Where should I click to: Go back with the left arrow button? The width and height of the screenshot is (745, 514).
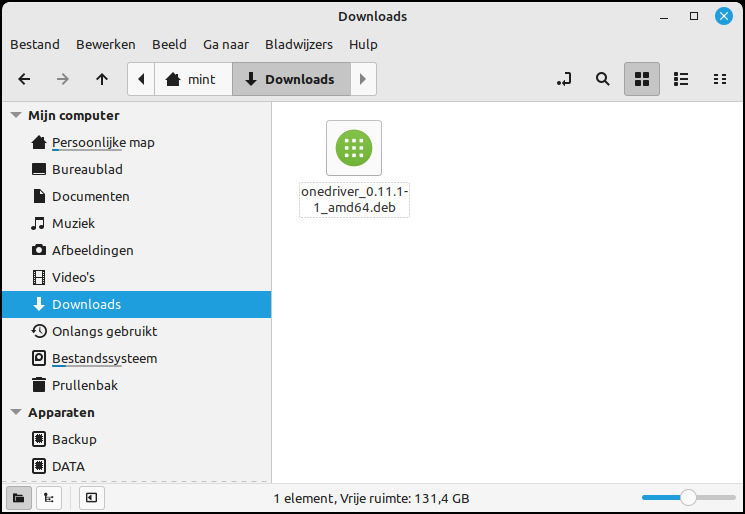tap(24, 79)
